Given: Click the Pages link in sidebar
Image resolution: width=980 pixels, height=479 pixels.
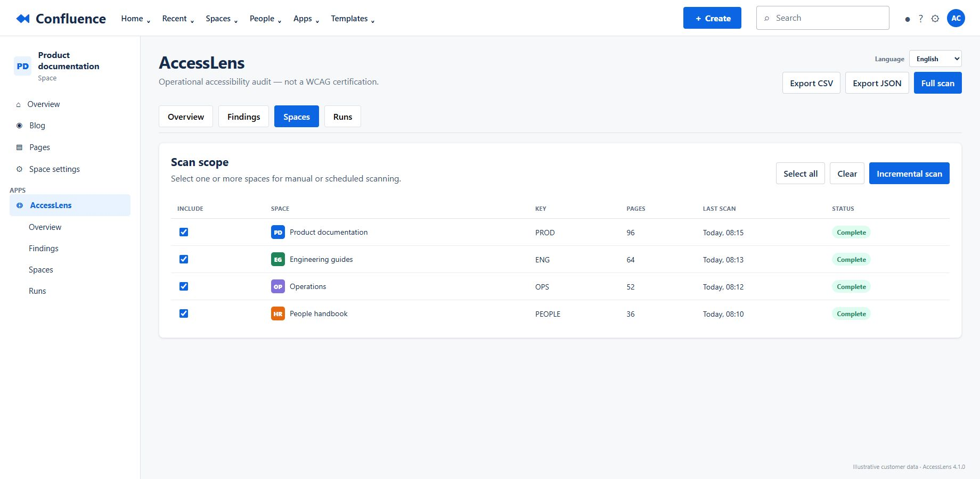Looking at the screenshot, I should [39, 147].
